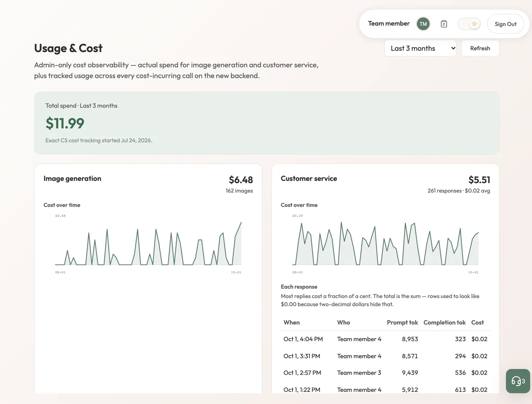Open the headset support chat widget
This screenshot has width=532, height=404.
[518, 381]
